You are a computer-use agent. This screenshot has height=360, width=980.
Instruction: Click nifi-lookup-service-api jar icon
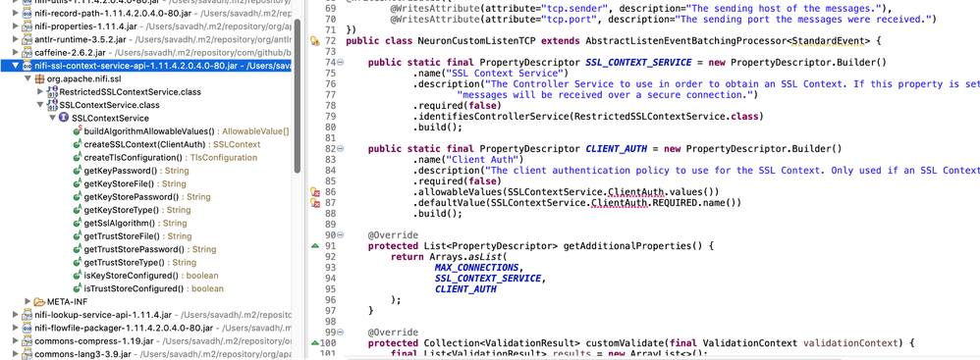(x=27, y=315)
